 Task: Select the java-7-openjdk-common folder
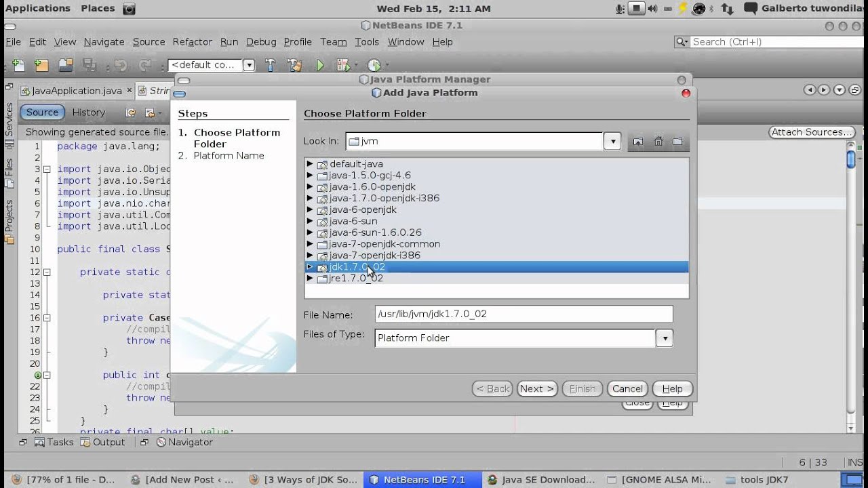[x=384, y=244]
